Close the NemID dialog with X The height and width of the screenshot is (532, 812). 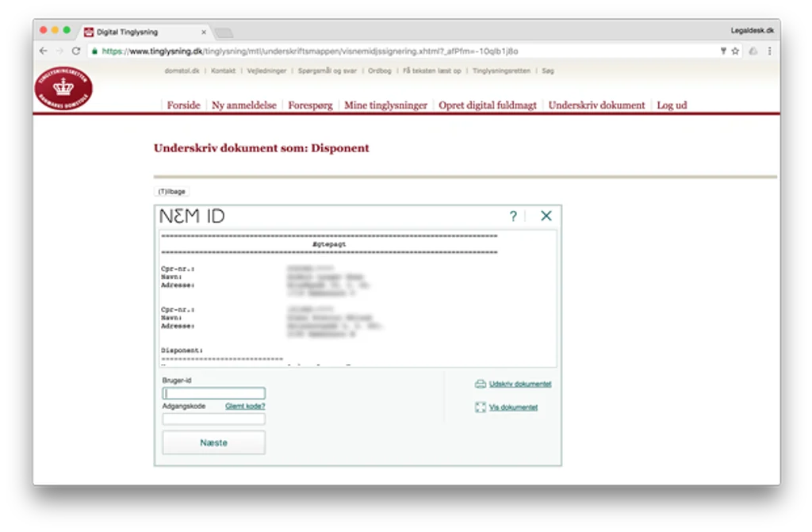point(546,216)
